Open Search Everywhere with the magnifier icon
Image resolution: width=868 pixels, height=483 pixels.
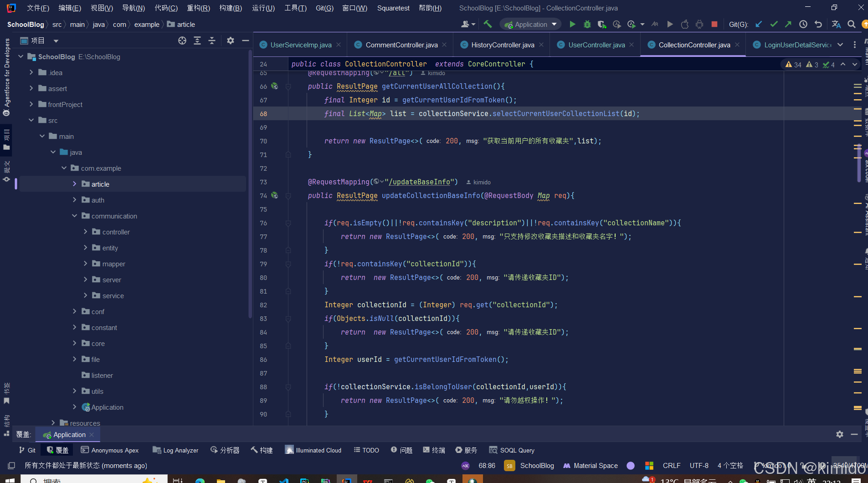[851, 24]
